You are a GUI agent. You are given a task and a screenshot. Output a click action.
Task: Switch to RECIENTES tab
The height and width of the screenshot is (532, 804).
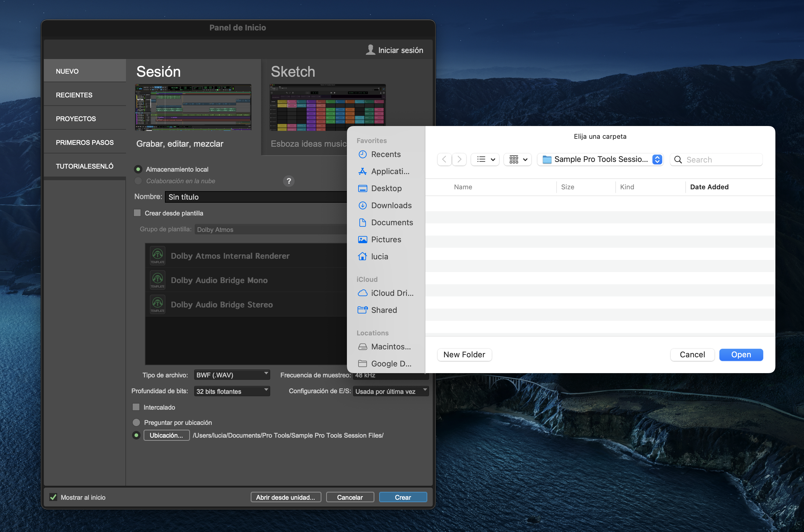pyautogui.click(x=74, y=95)
